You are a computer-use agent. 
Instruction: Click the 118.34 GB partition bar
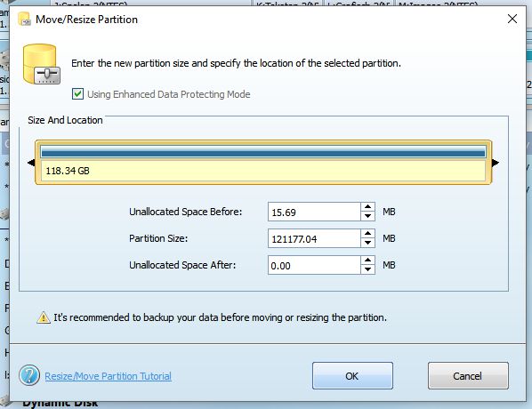263,163
